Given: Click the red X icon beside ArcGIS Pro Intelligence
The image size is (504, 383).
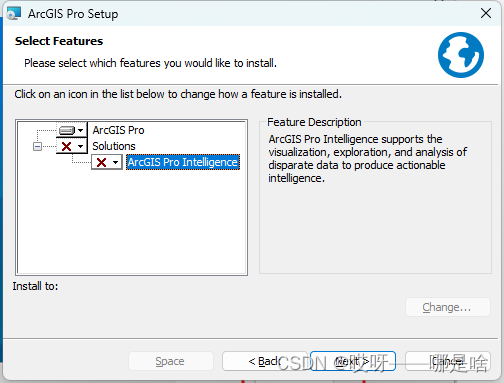Looking at the screenshot, I should 101,162.
